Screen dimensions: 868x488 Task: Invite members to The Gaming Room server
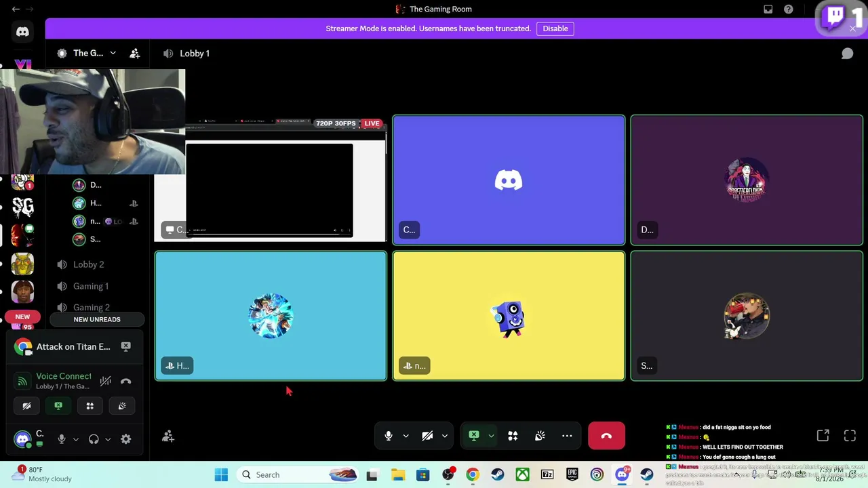tap(135, 53)
